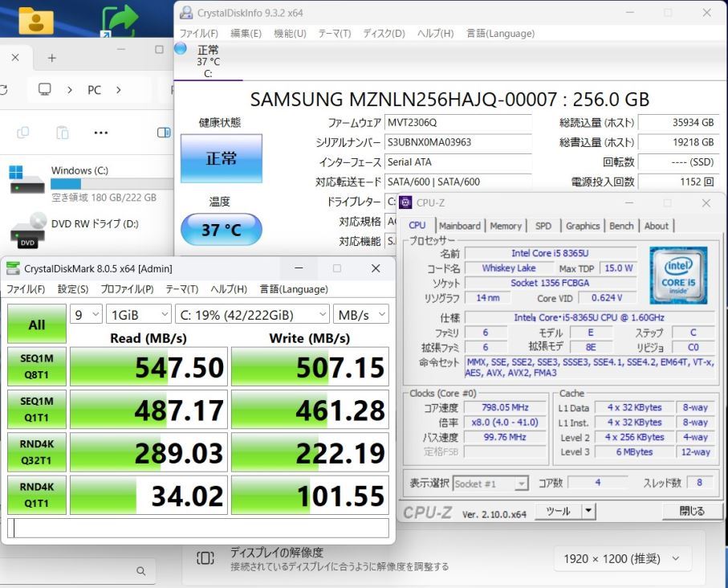
Task: Click the Intel Core i5 logo in CPU-Z
Action: 678,276
